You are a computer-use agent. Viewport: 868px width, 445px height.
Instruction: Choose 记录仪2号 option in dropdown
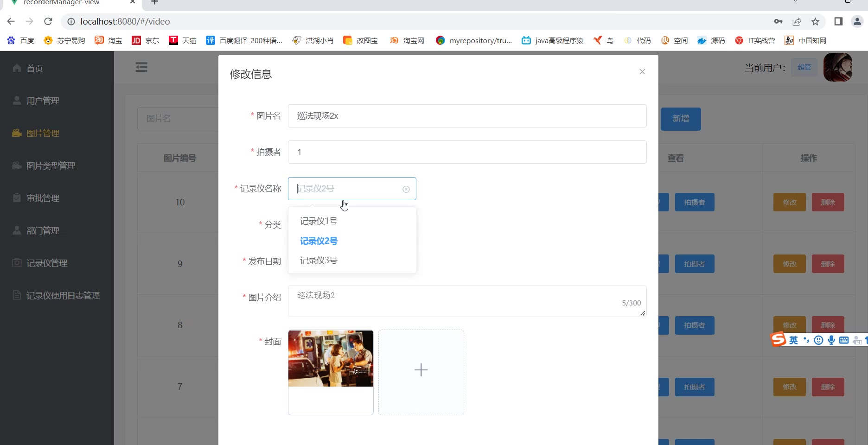click(x=352, y=241)
